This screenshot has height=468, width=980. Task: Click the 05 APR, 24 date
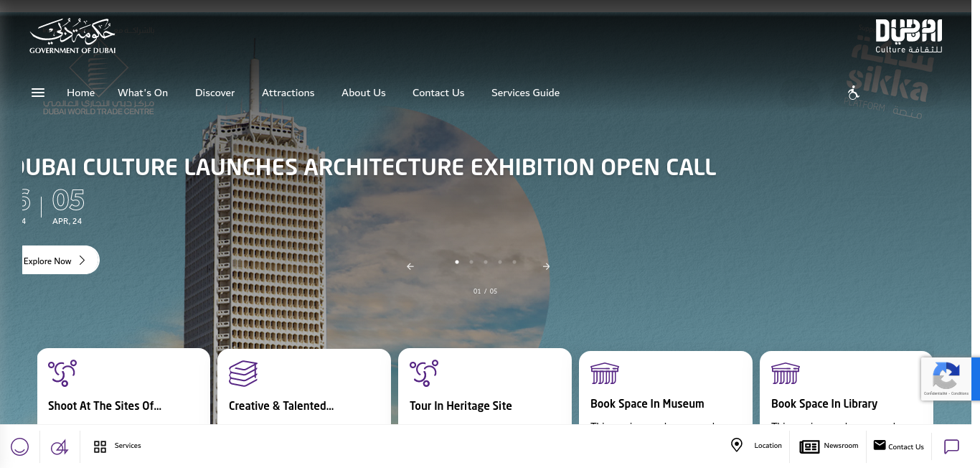tap(68, 207)
